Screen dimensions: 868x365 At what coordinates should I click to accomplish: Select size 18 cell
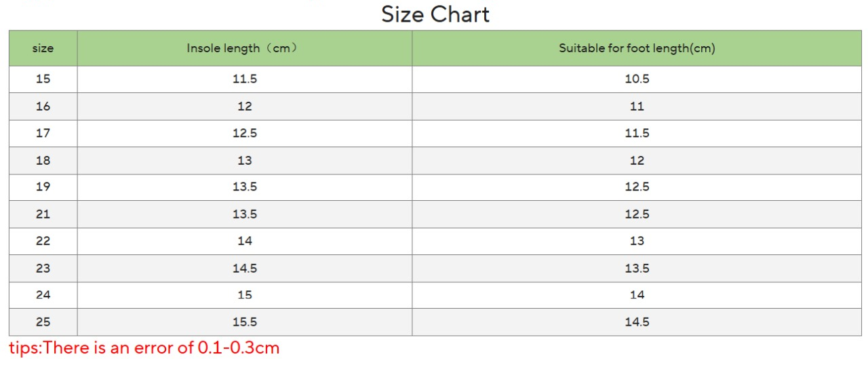pos(43,160)
